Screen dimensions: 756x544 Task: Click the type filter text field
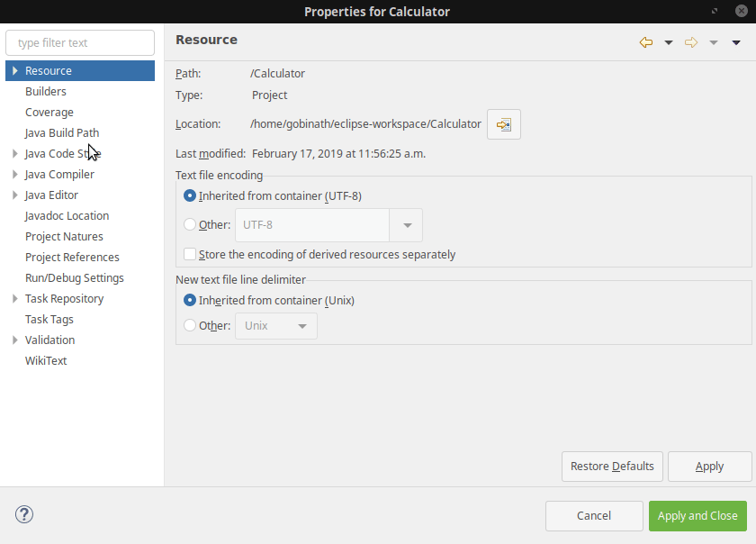pos(79,42)
